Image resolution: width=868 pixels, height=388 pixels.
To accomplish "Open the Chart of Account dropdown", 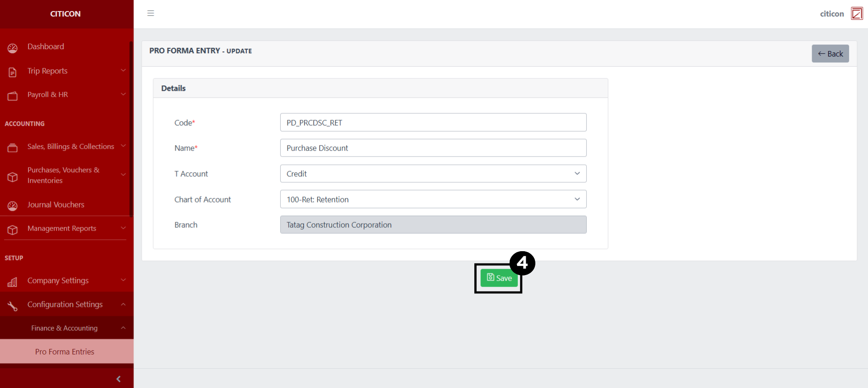I will tap(433, 199).
